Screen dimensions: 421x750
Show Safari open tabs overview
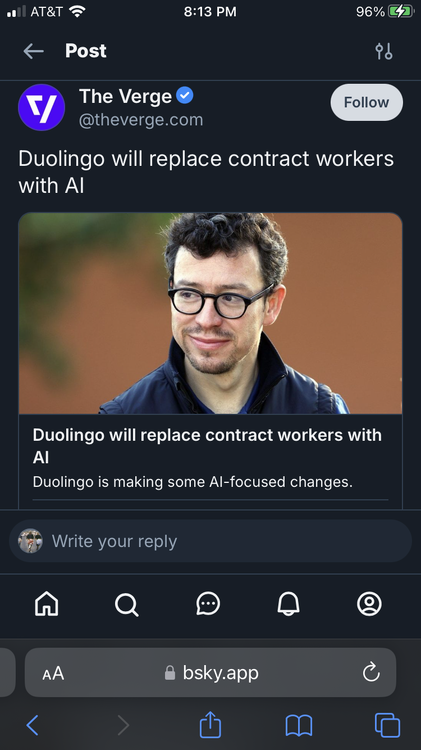tap(387, 725)
